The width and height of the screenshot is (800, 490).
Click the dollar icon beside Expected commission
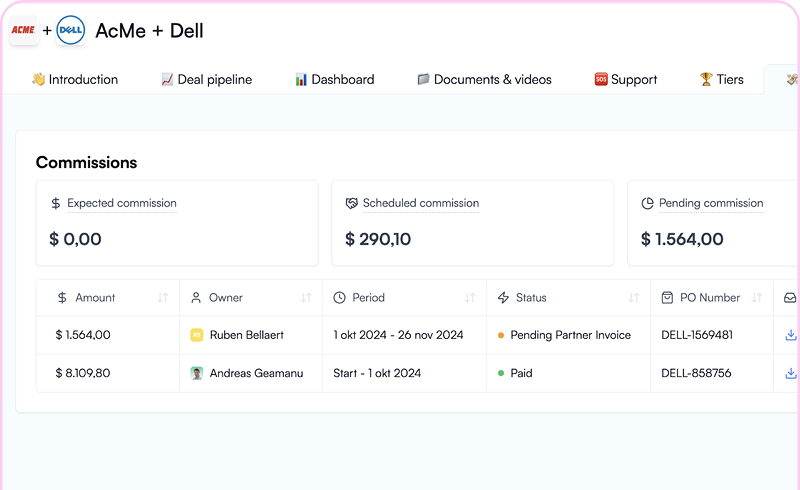point(56,203)
